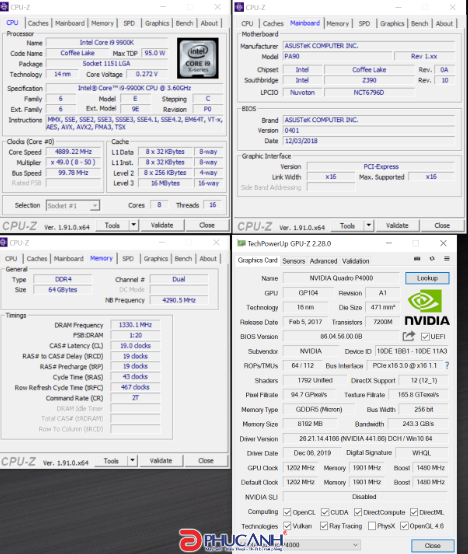The image size is (468, 554).
Task: Click the motherboard Model field PA90
Action: click(x=337, y=56)
